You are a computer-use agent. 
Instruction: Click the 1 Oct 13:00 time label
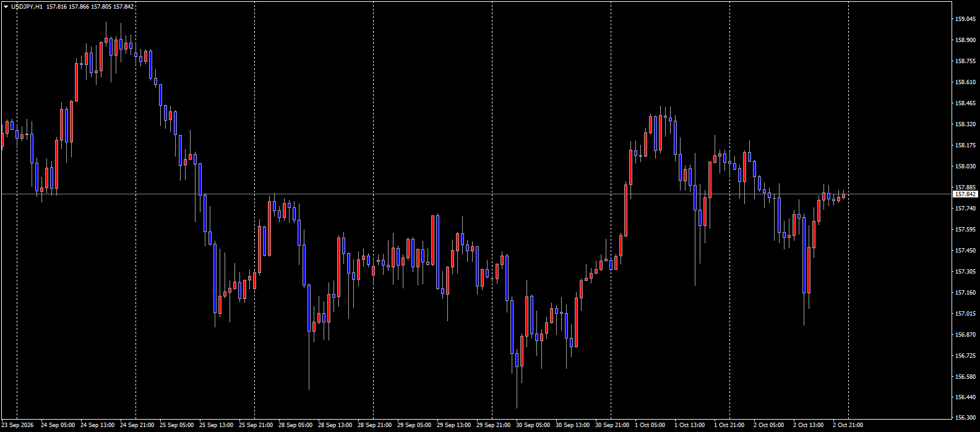(x=689, y=425)
